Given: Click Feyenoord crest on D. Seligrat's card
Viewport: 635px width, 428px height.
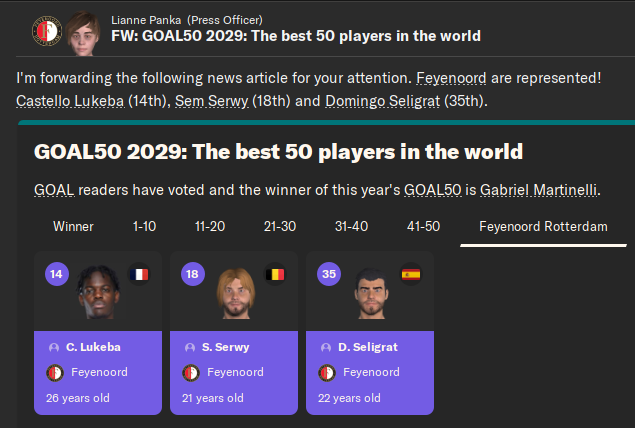Looking at the screenshot, I should tap(327, 373).
